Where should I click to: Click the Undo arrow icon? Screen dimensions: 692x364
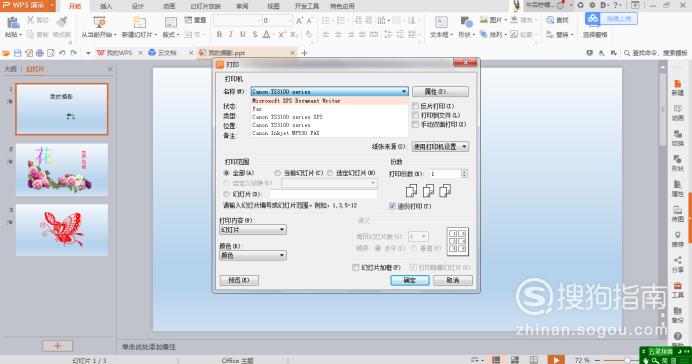62,53
